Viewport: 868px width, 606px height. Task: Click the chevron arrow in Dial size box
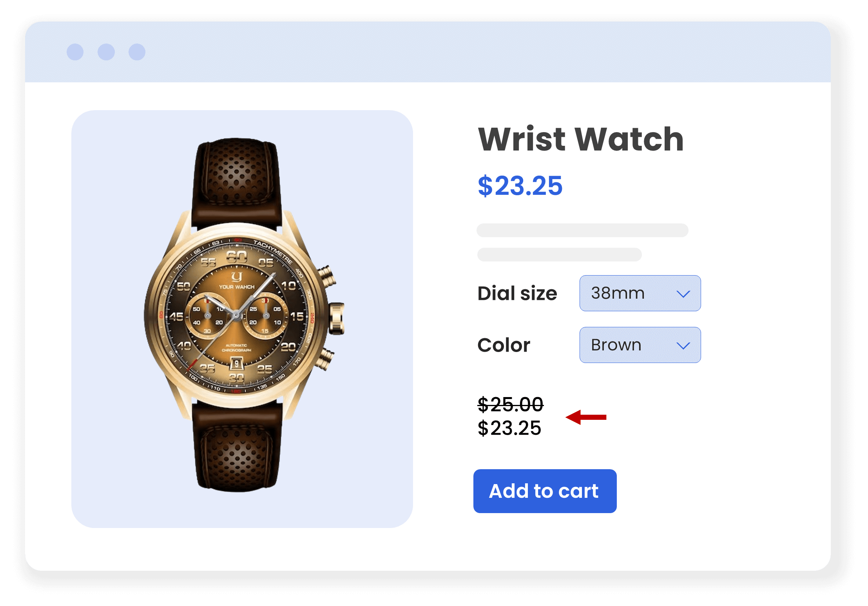683,294
